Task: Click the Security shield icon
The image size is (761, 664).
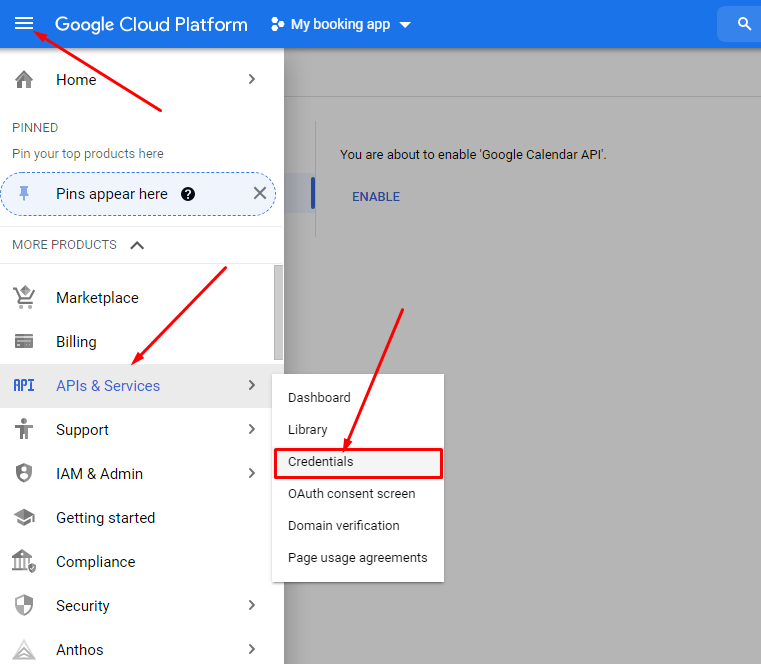Action: 24,605
